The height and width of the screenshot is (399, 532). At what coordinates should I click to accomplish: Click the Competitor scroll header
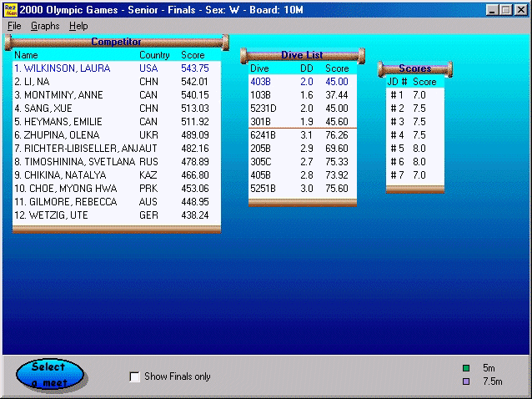(x=117, y=42)
